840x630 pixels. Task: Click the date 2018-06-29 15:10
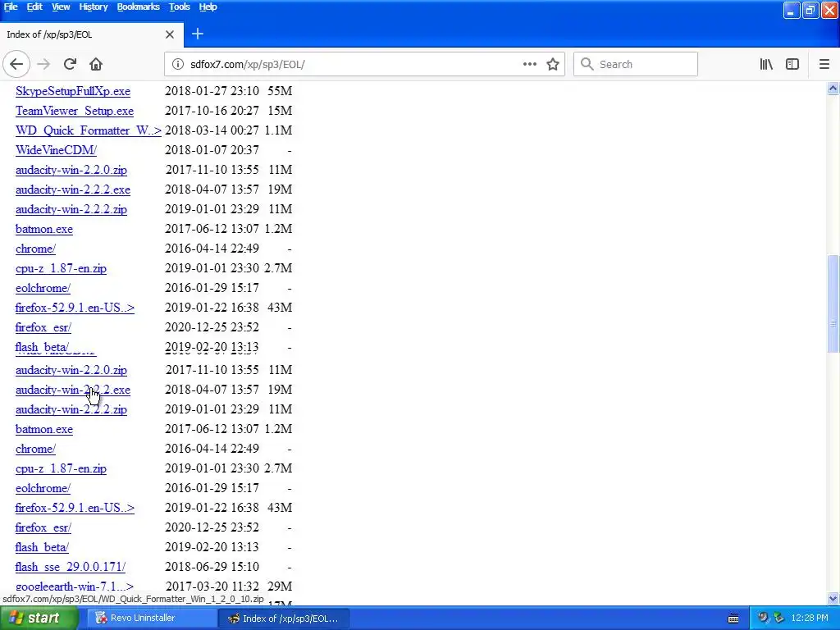(x=212, y=567)
